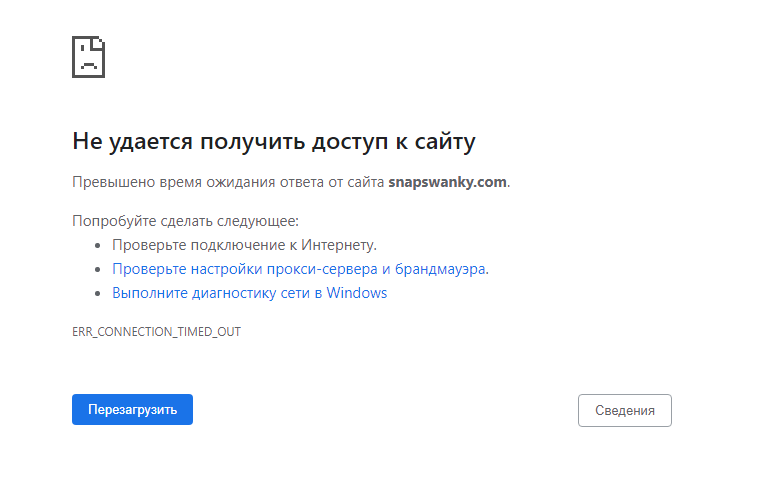Open the Сведения details button
763x492 pixels.
tap(625, 410)
